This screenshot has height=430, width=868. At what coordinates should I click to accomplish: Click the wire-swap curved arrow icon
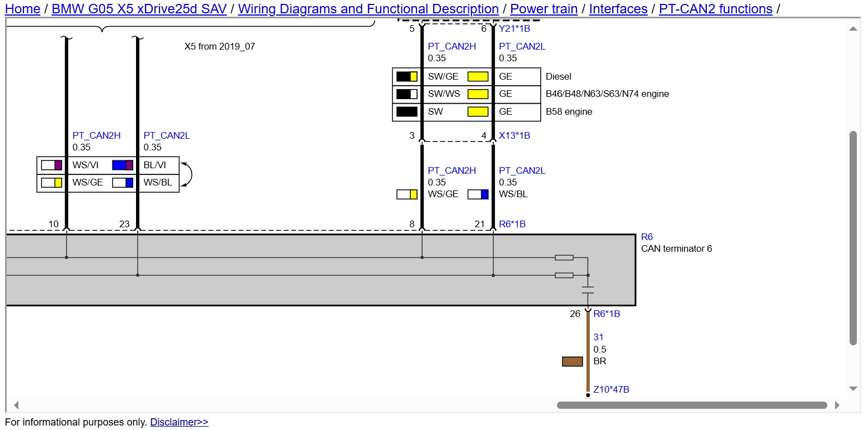(x=187, y=174)
